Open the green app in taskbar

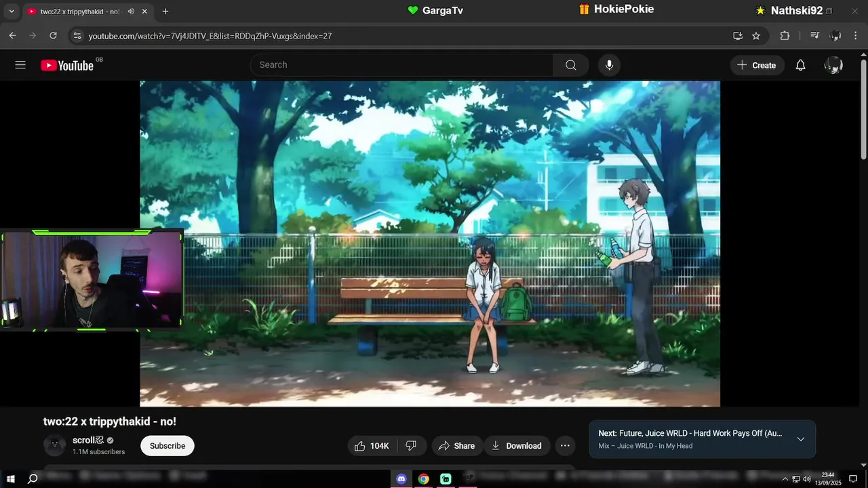pyautogui.click(x=446, y=479)
